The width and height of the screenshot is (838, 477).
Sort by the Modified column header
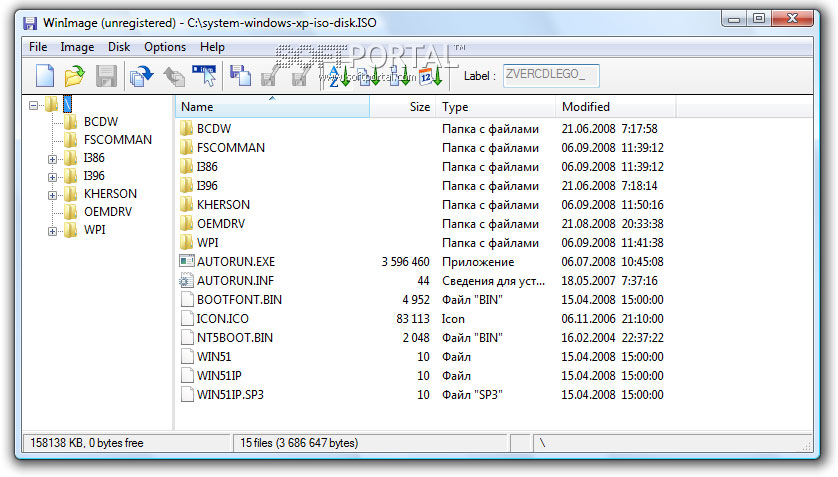[616, 107]
